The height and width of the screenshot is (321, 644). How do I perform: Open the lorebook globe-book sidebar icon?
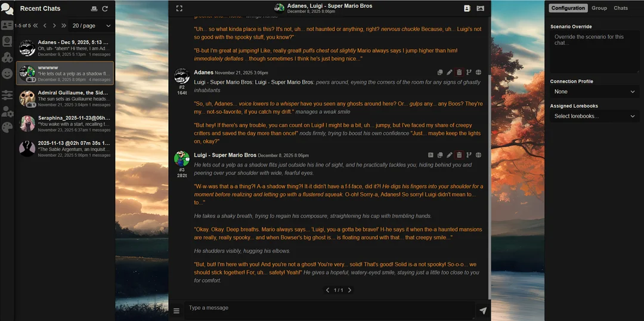coord(7,41)
